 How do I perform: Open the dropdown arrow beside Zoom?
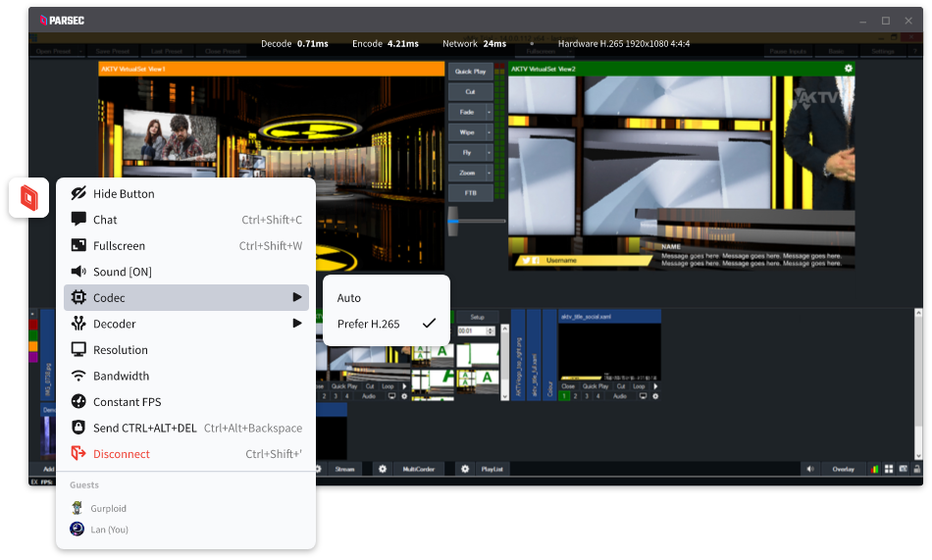tap(490, 173)
